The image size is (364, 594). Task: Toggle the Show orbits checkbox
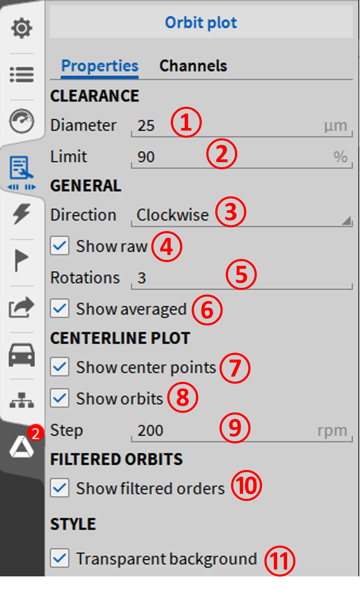pyautogui.click(x=59, y=398)
